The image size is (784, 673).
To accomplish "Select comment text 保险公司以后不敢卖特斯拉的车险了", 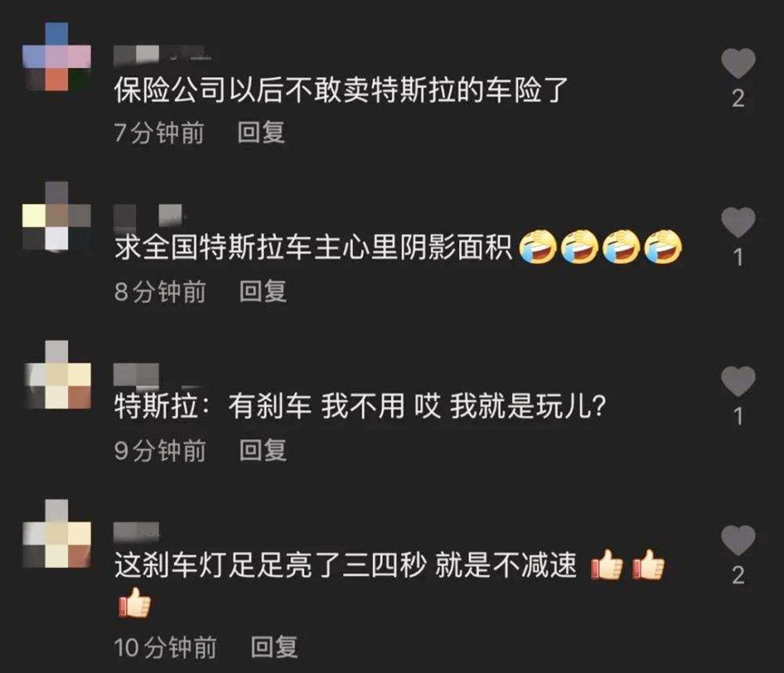I will (x=341, y=90).
